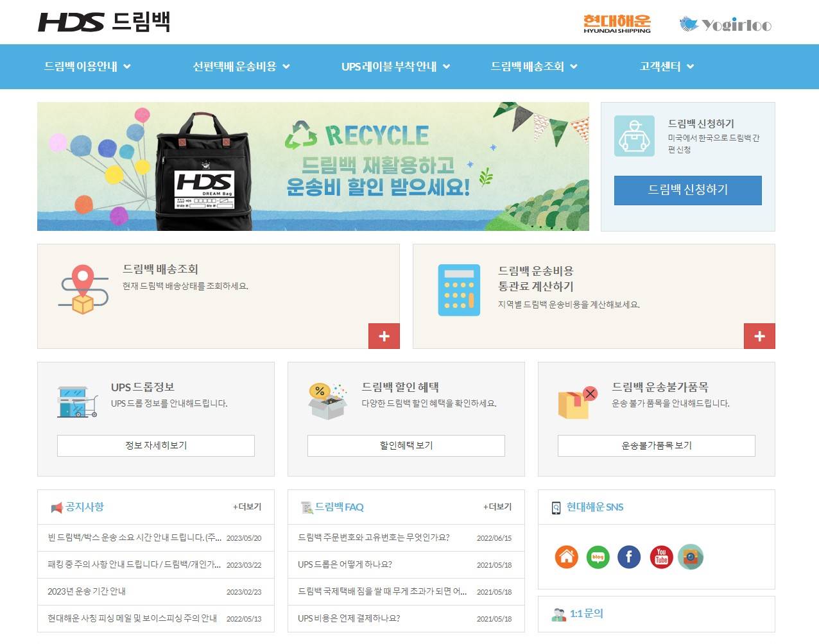Open the green blog SNS icon
This screenshot has width=819, height=644.
598,557
